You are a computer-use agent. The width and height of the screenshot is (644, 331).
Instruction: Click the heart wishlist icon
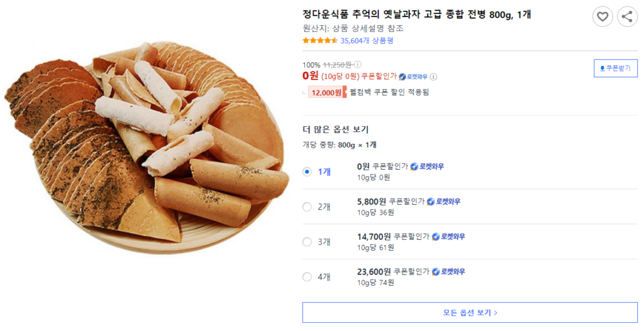602,17
